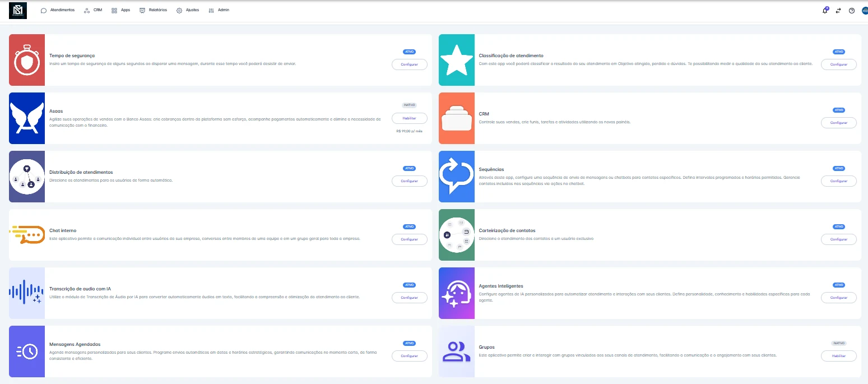Click the "Mensagens Agendadas" title text
The width and height of the screenshot is (868, 384).
coord(75,344)
